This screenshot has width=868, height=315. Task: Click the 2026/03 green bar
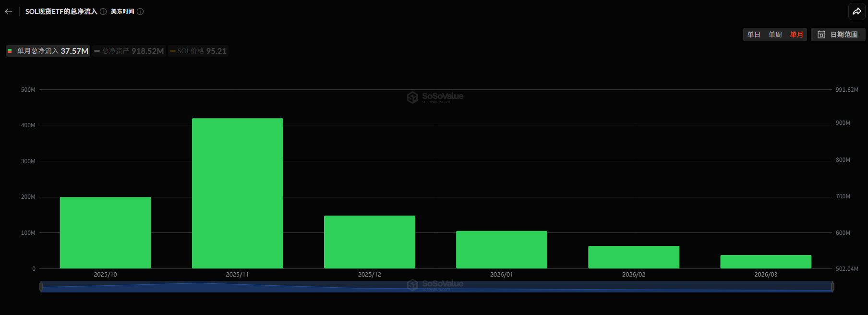pos(765,262)
